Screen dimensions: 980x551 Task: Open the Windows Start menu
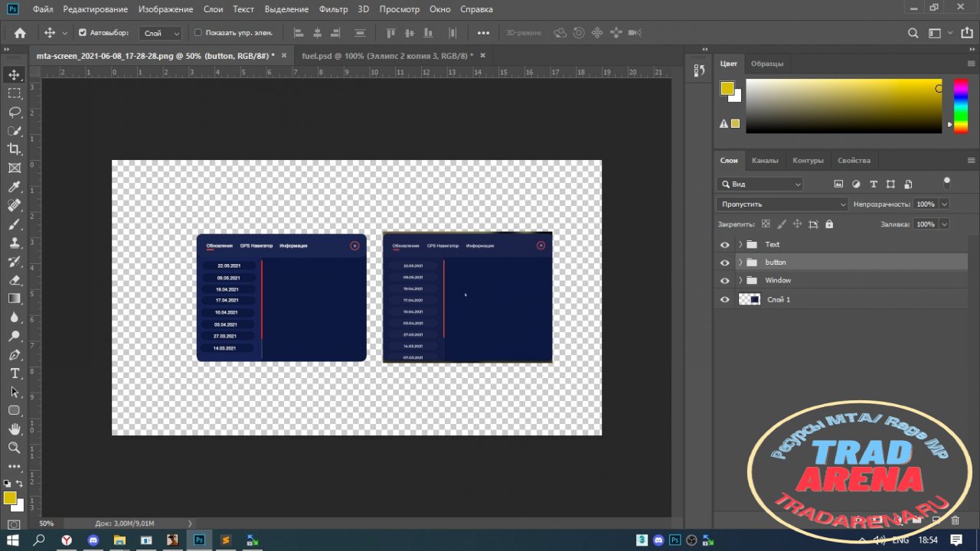(12, 540)
